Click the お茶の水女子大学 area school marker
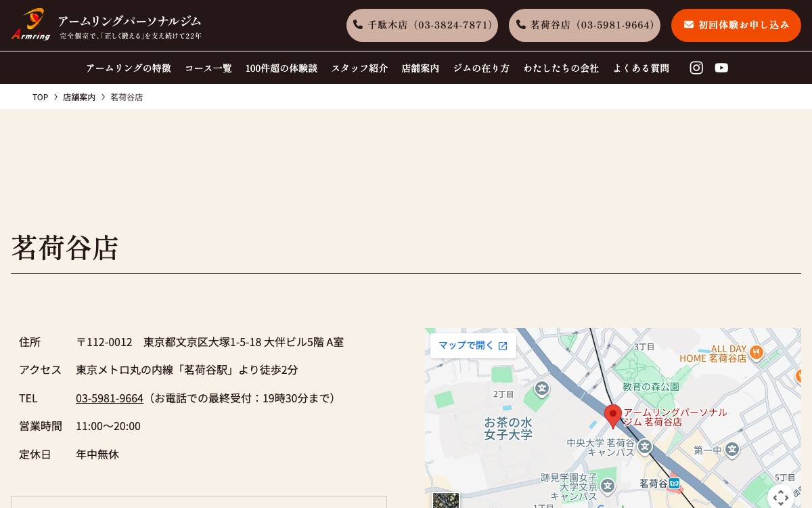This screenshot has height=508, width=812. (x=542, y=389)
